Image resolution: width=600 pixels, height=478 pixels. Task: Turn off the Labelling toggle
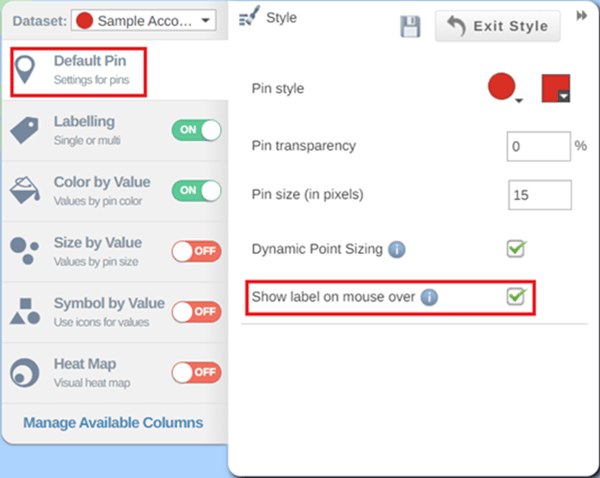tap(196, 130)
